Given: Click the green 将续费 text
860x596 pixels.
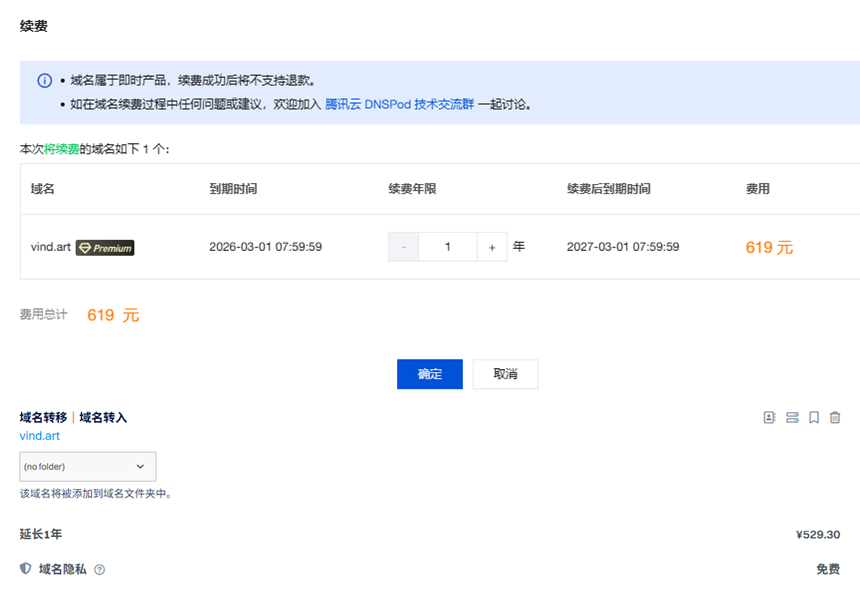Looking at the screenshot, I should click(61, 149).
